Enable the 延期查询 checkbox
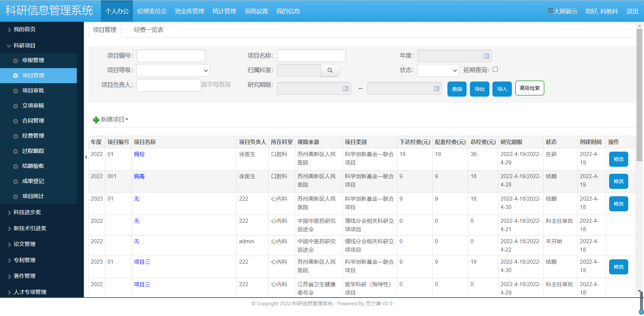The width and height of the screenshot is (644, 316). (x=495, y=69)
